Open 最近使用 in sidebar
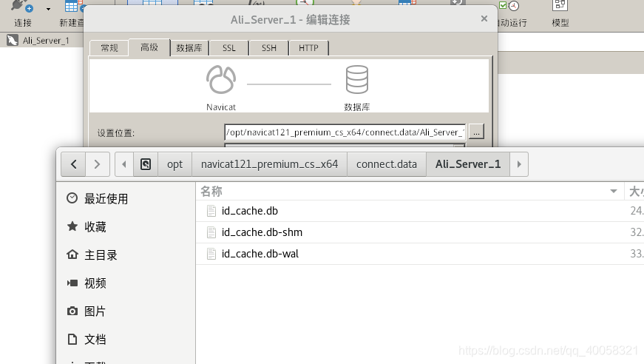 coord(106,199)
